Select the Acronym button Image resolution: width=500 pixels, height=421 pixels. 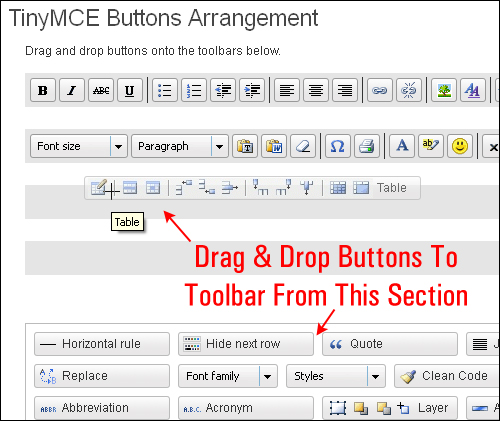coord(246,408)
